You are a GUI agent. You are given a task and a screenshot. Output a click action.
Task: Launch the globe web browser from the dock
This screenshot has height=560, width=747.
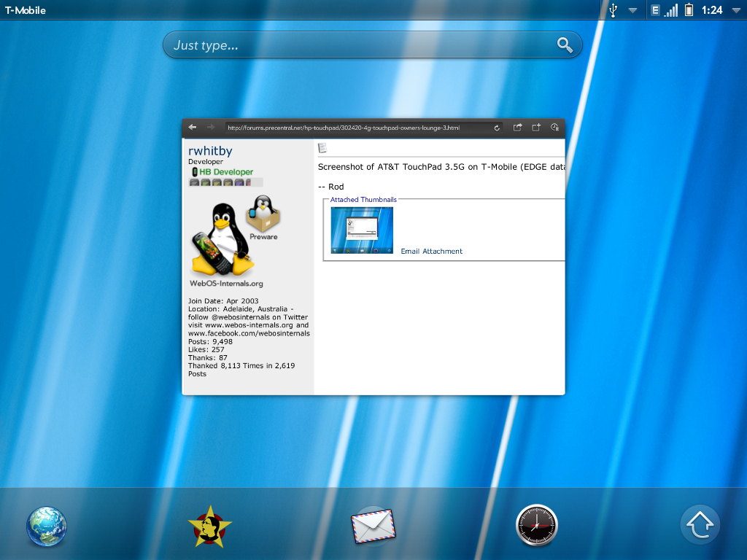coord(46,526)
